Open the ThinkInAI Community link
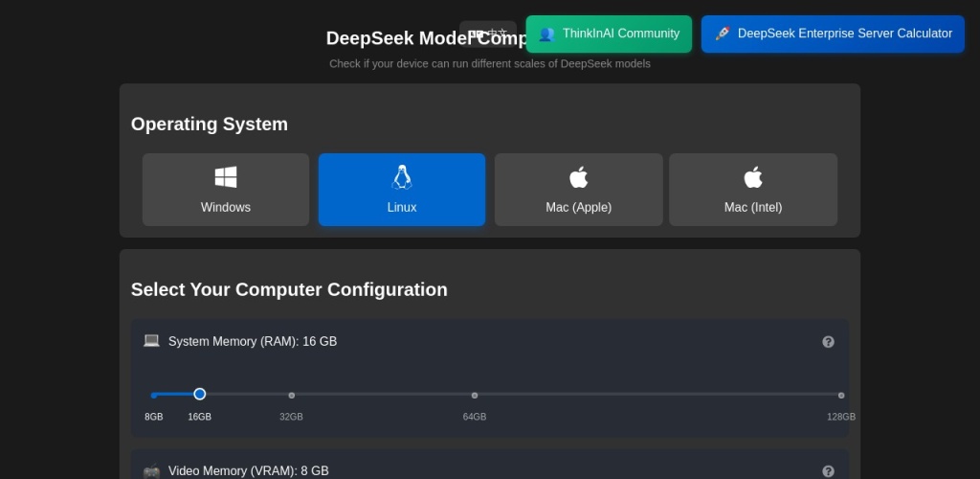The image size is (980, 479). [x=609, y=34]
